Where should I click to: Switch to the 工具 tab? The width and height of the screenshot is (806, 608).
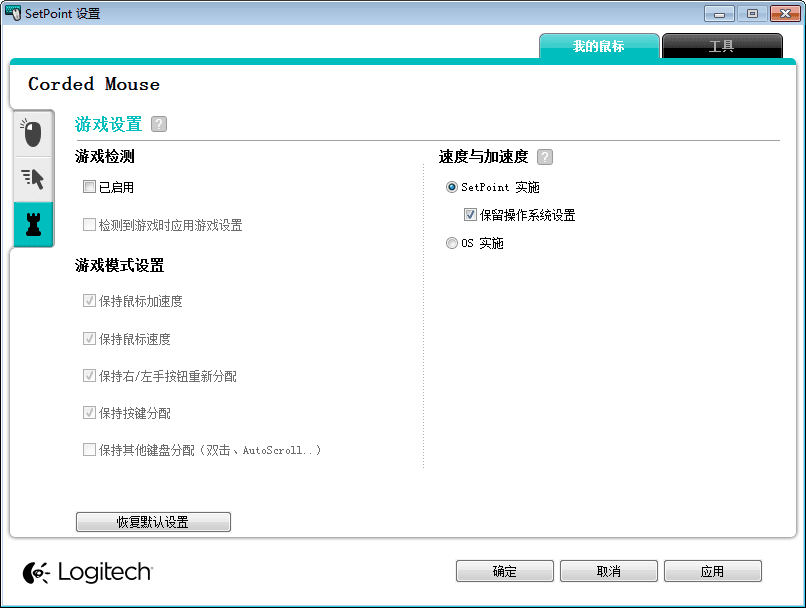point(722,46)
